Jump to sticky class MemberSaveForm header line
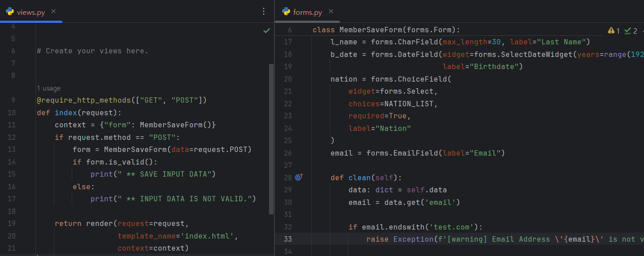 (386, 30)
